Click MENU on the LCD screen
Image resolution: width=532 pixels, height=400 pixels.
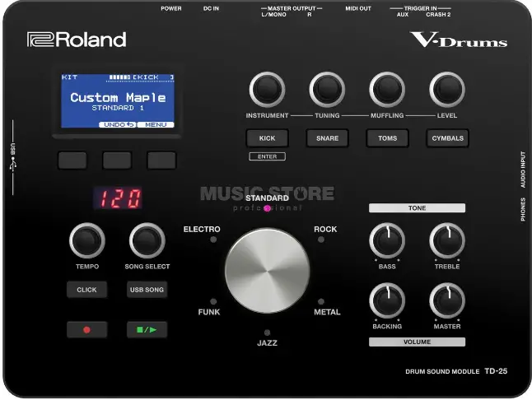tap(156, 125)
